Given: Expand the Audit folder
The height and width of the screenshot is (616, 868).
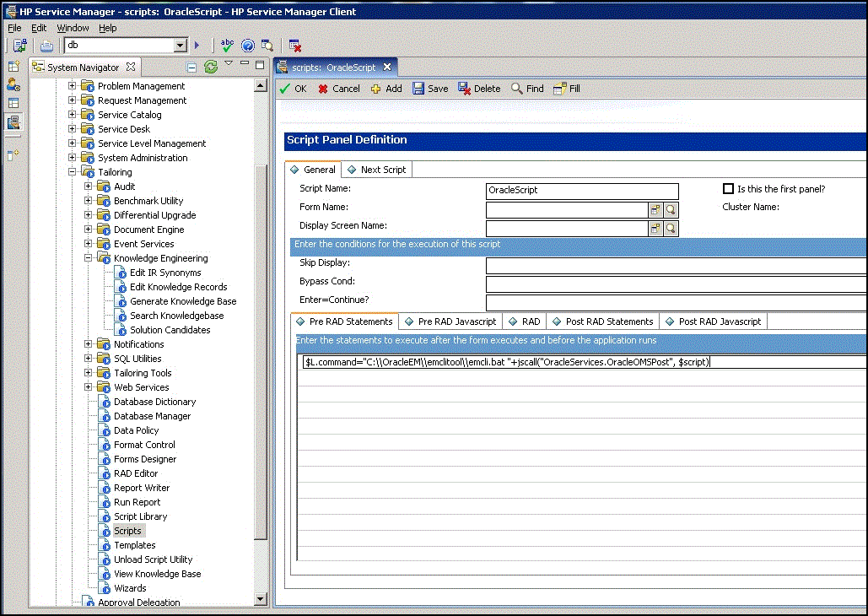Looking at the screenshot, I should (88, 186).
